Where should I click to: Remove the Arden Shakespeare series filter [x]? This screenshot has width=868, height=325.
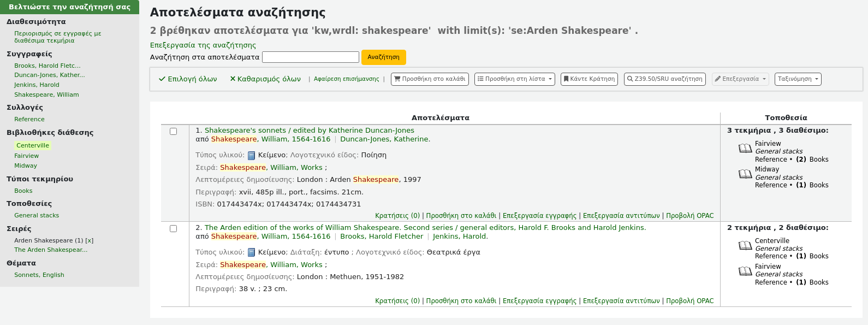point(90,240)
